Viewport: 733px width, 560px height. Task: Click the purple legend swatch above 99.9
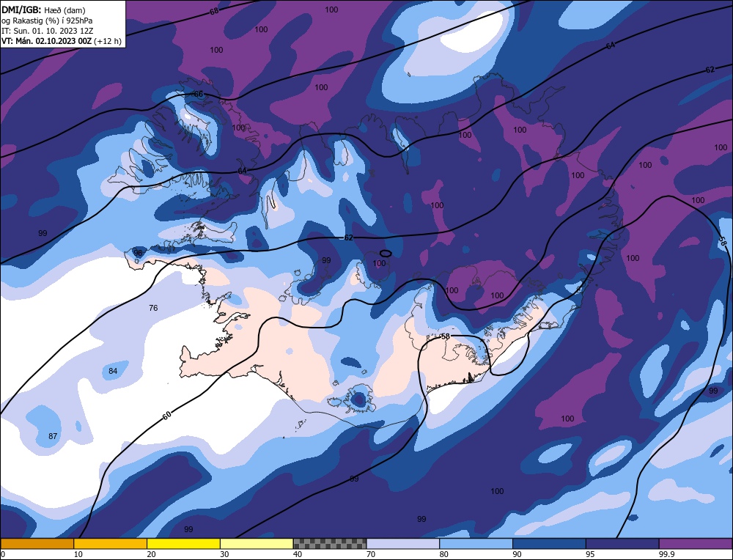click(x=696, y=544)
